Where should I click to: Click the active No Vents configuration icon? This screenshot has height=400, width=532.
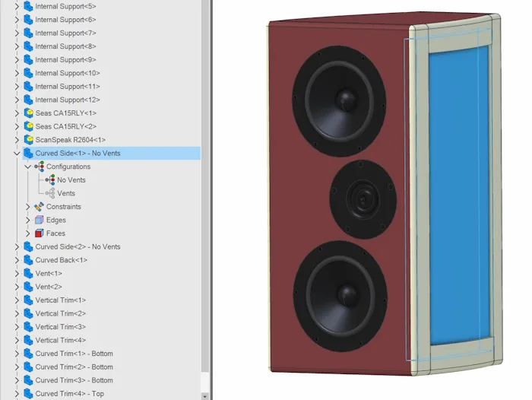tap(50, 179)
